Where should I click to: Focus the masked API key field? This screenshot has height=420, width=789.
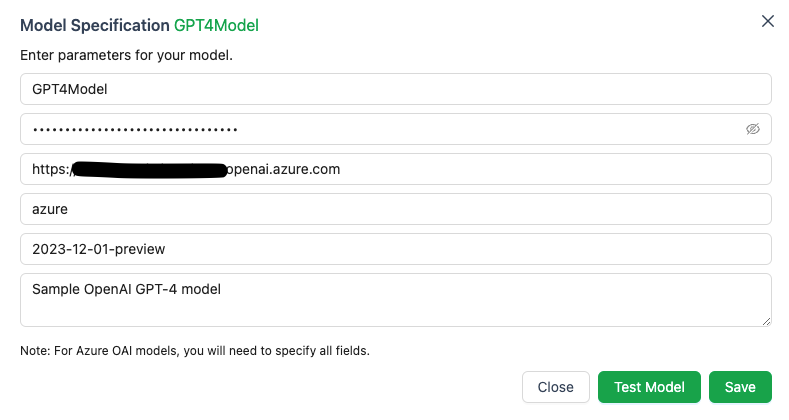380,129
